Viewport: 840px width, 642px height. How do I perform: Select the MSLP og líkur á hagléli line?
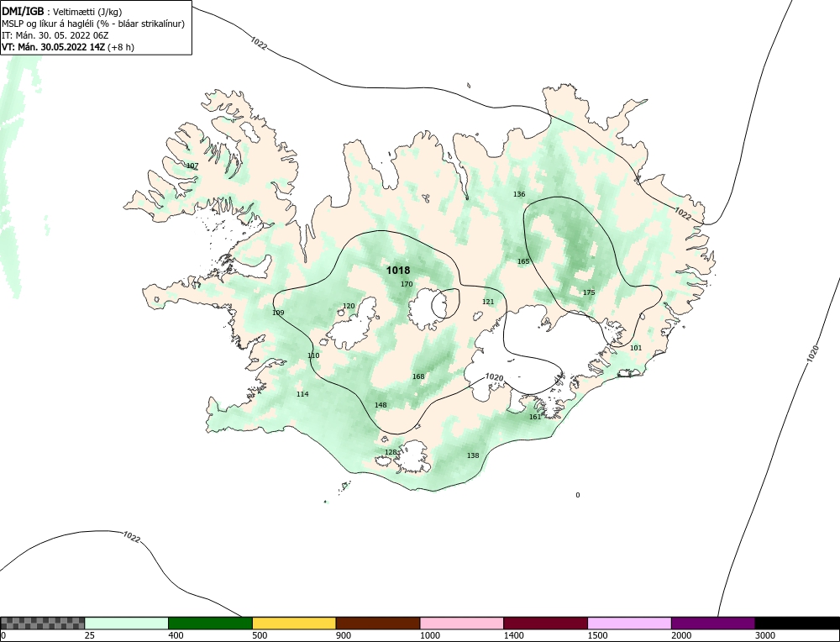point(93,24)
